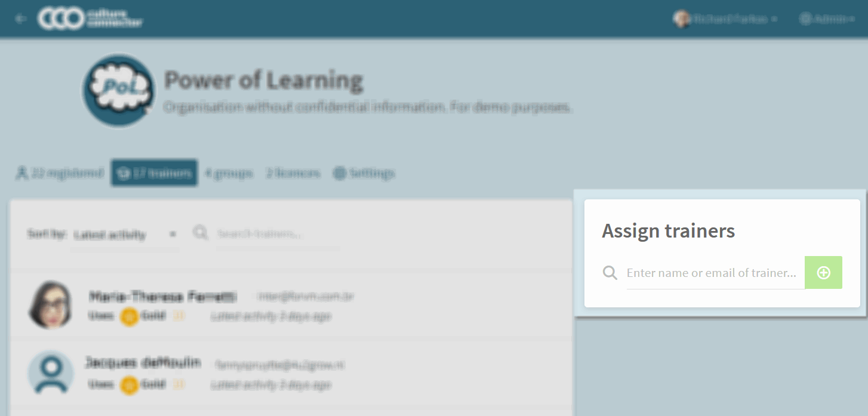
Task: Click the photo avatar of first trainer
Action: (x=51, y=305)
